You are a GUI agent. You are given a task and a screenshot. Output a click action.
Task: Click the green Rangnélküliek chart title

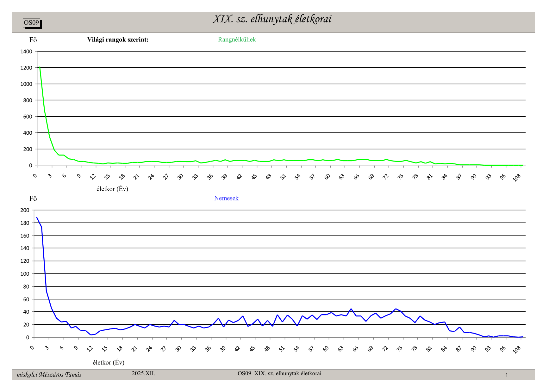[x=237, y=40]
